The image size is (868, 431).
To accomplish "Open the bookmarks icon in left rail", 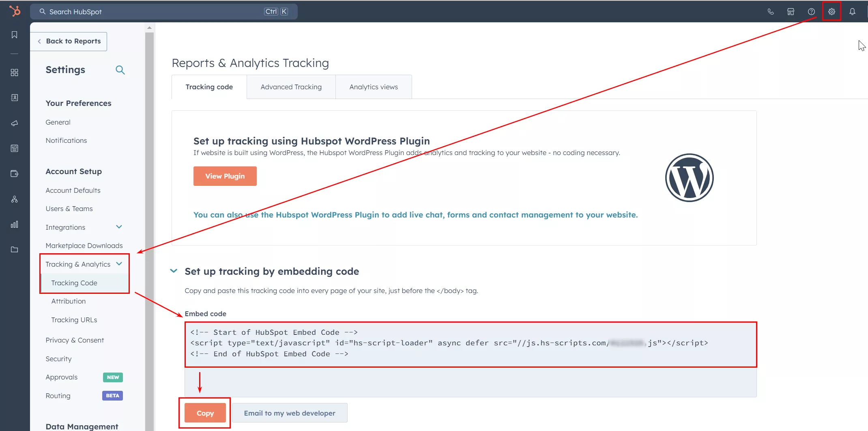I will click(15, 35).
